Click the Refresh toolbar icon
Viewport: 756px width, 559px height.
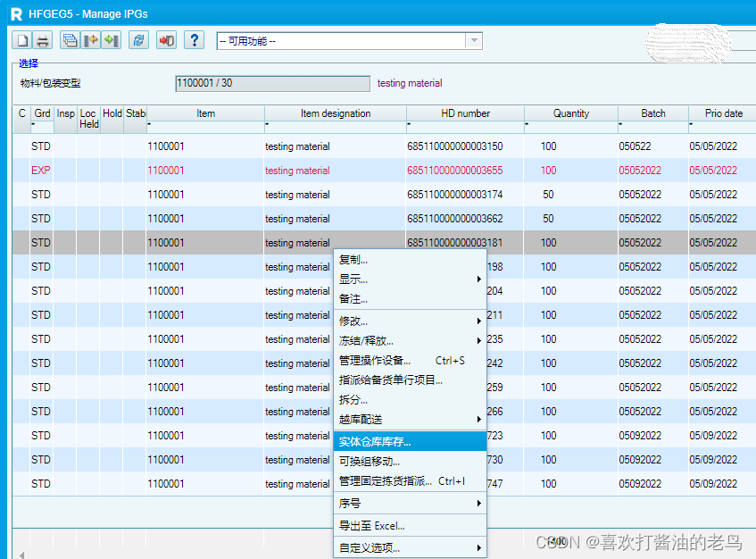(139, 40)
